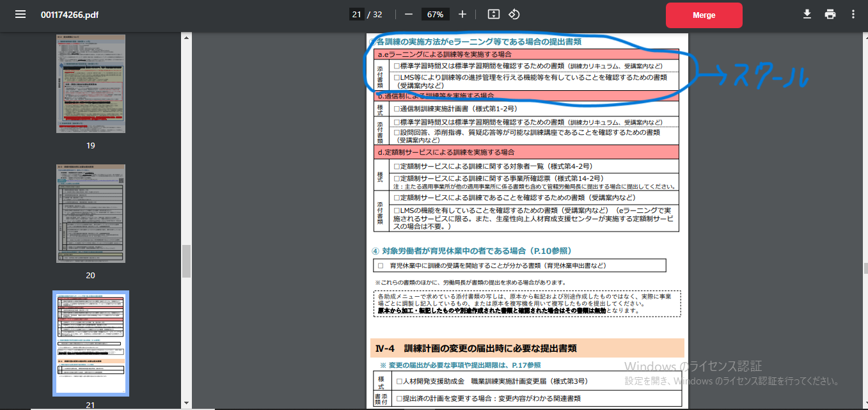Screen dimensions: 868x410
Task: Download the PDF file
Action: (x=807, y=14)
